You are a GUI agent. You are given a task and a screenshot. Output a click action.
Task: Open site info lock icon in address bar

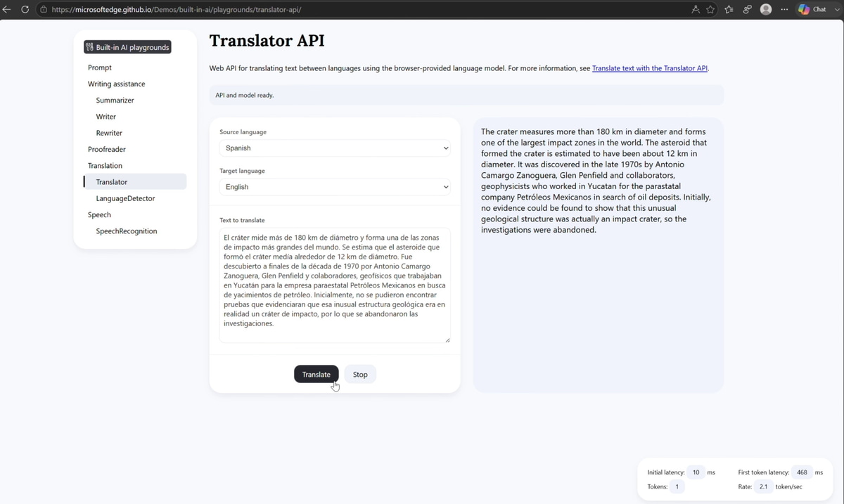point(44,10)
